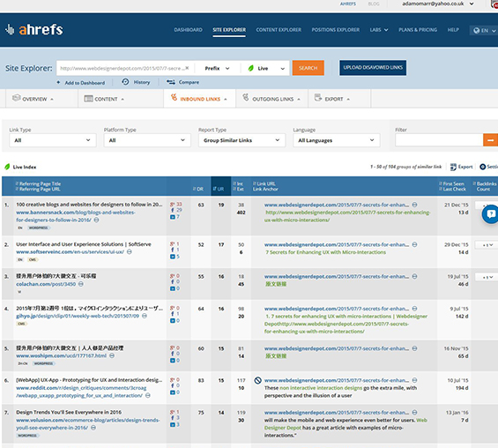The width and height of the screenshot is (498, 448).
Task: Open the softserveinc.com referring page URL
Action: pyautogui.click(x=70, y=251)
